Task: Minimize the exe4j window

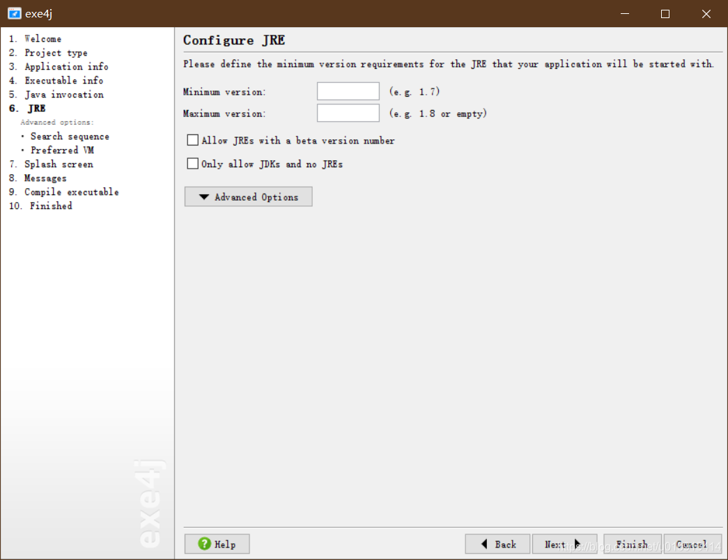Action: (625, 14)
